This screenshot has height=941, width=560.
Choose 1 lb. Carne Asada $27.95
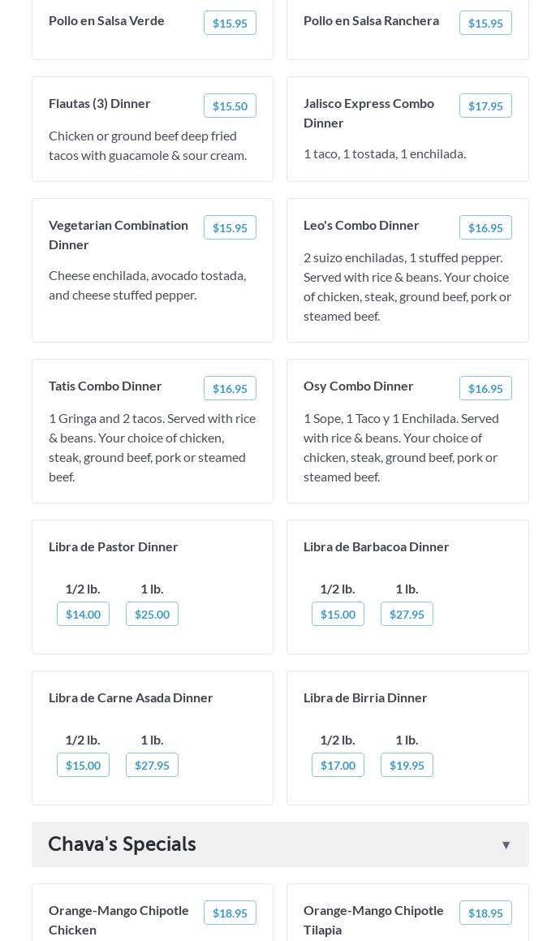(x=152, y=766)
